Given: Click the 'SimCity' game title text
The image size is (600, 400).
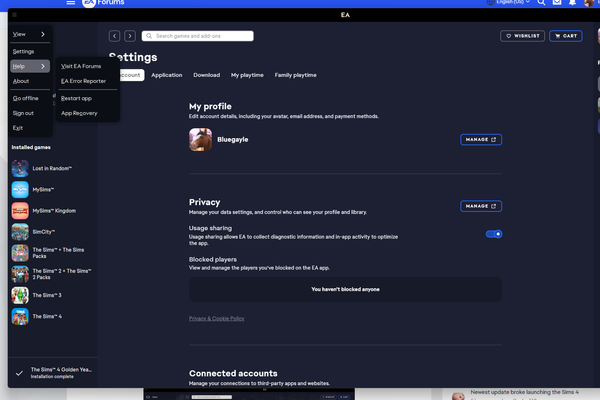Looking at the screenshot, I should tap(44, 232).
